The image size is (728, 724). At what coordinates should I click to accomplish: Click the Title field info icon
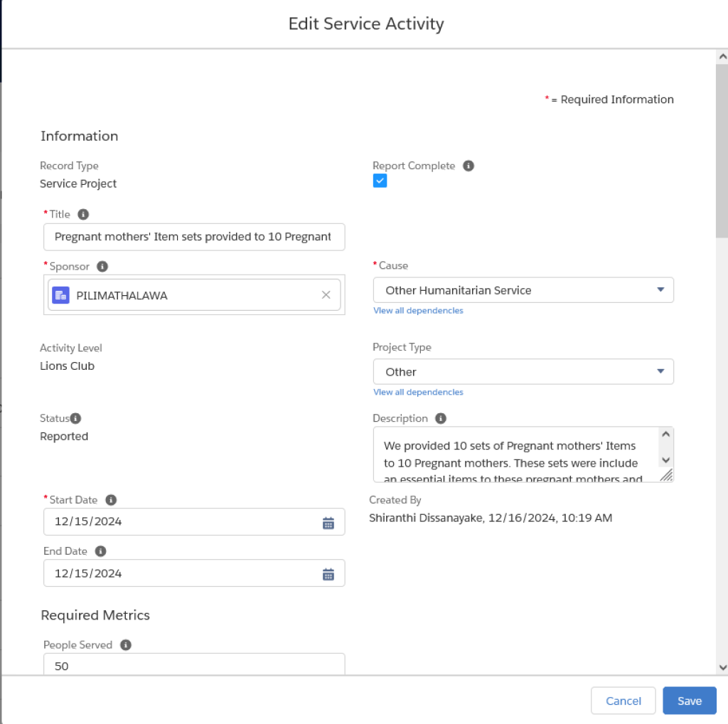(x=83, y=215)
